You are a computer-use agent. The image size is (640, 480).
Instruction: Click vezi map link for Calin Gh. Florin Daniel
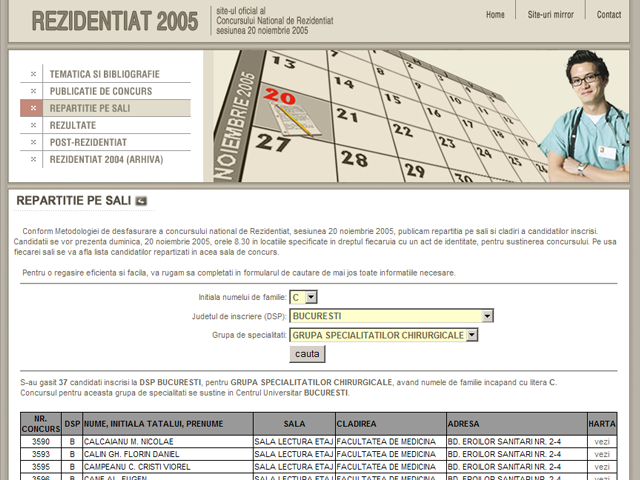click(x=602, y=454)
